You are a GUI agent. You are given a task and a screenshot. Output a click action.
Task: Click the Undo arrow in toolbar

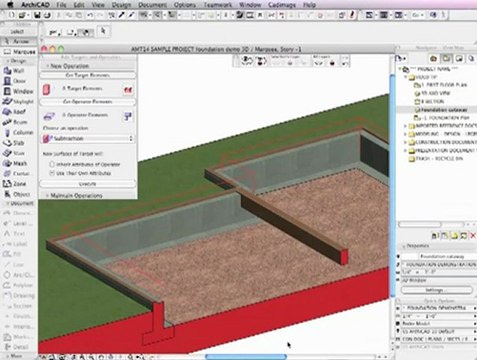[89, 15]
